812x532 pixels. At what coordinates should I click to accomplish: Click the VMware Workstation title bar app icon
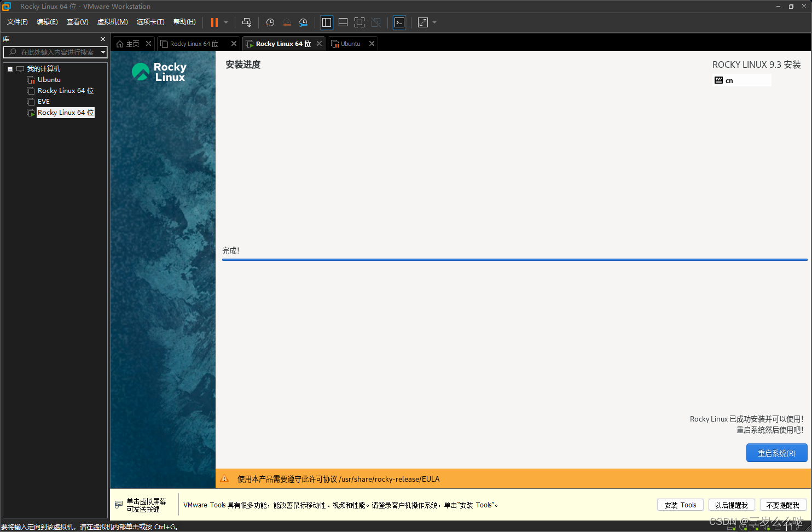coord(7,6)
